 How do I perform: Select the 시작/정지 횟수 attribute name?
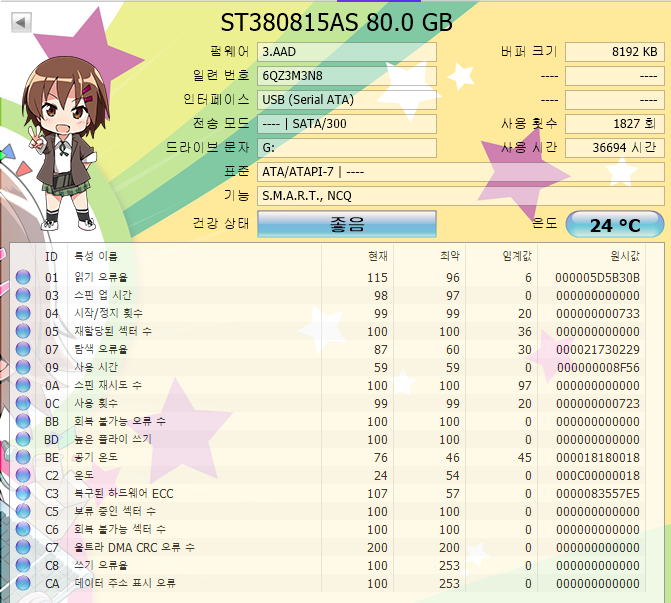108,313
